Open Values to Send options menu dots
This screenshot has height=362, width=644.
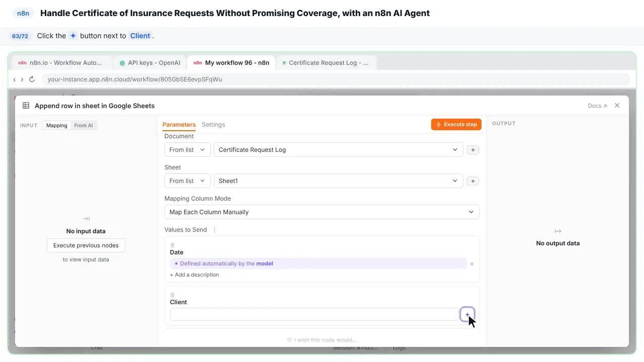pyautogui.click(x=214, y=230)
